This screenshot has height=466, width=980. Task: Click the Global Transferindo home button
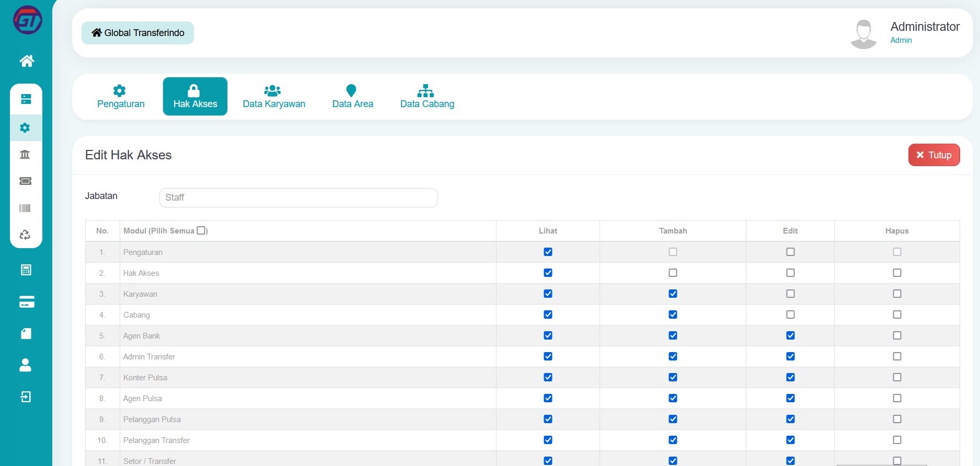click(x=137, y=33)
